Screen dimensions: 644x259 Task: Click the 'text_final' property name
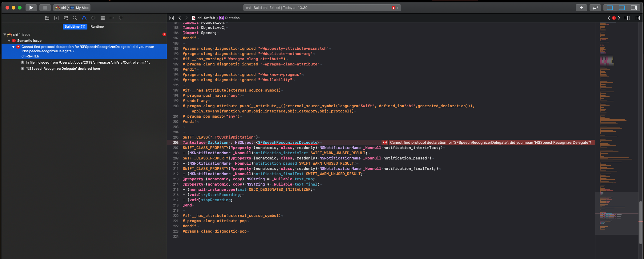point(306,184)
